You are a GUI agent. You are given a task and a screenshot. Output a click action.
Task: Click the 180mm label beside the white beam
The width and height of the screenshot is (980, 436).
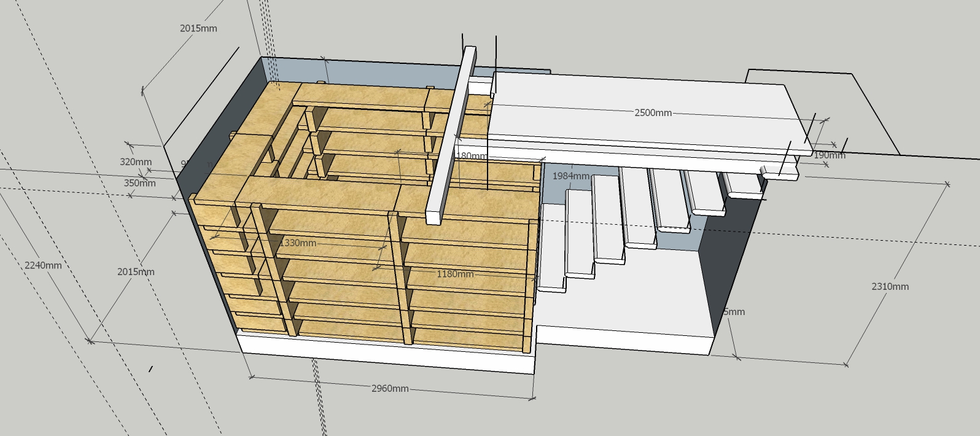coord(472,156)
